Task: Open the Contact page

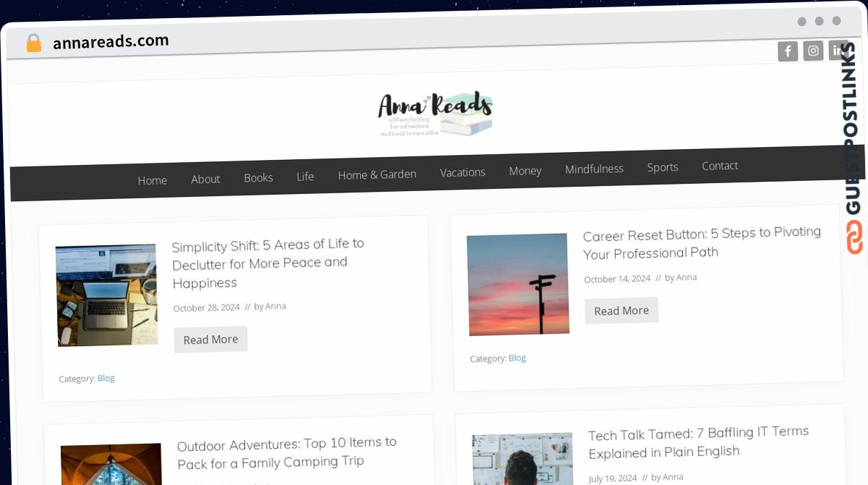Action: [720, 166]
